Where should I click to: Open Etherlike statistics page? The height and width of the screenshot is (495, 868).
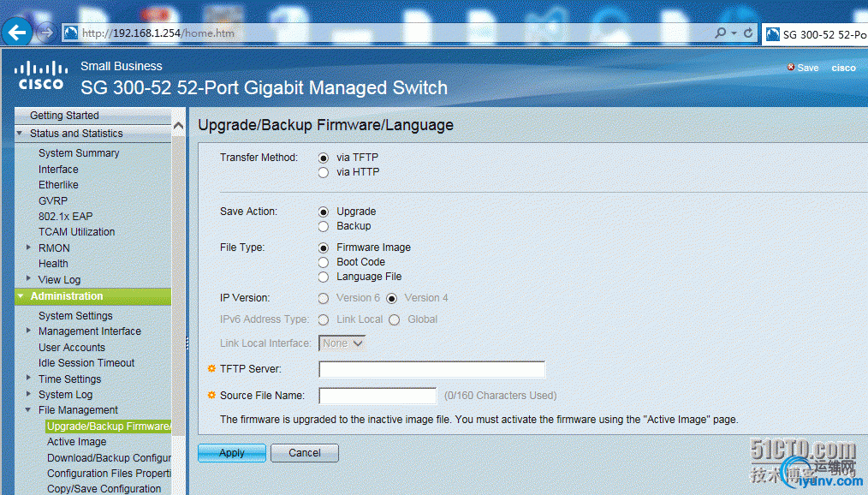[58, 185]
